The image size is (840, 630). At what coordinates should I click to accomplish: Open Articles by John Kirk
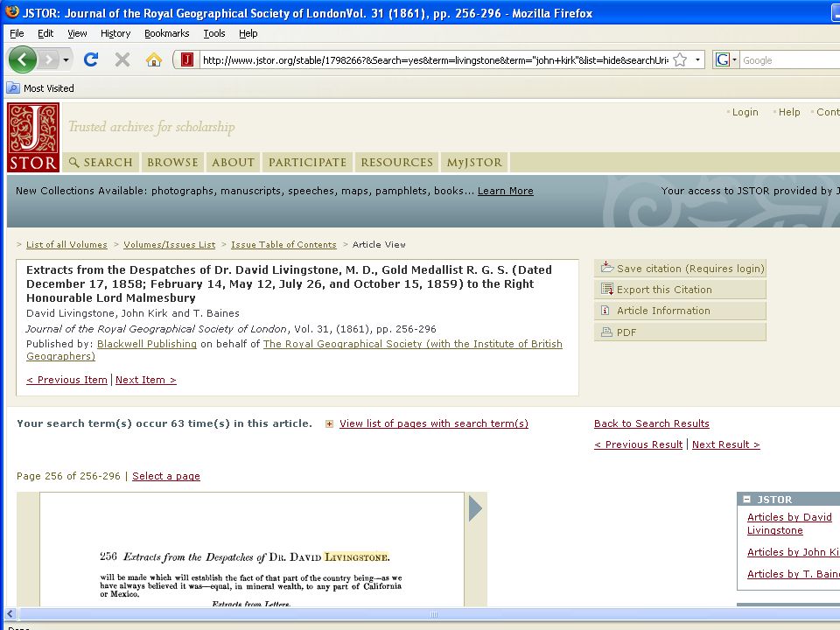click(x=794, y=552)
